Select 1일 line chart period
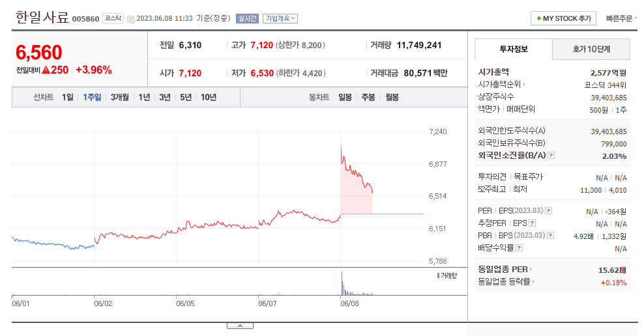This screenshot has width=644, height=336. pos(68,97)
